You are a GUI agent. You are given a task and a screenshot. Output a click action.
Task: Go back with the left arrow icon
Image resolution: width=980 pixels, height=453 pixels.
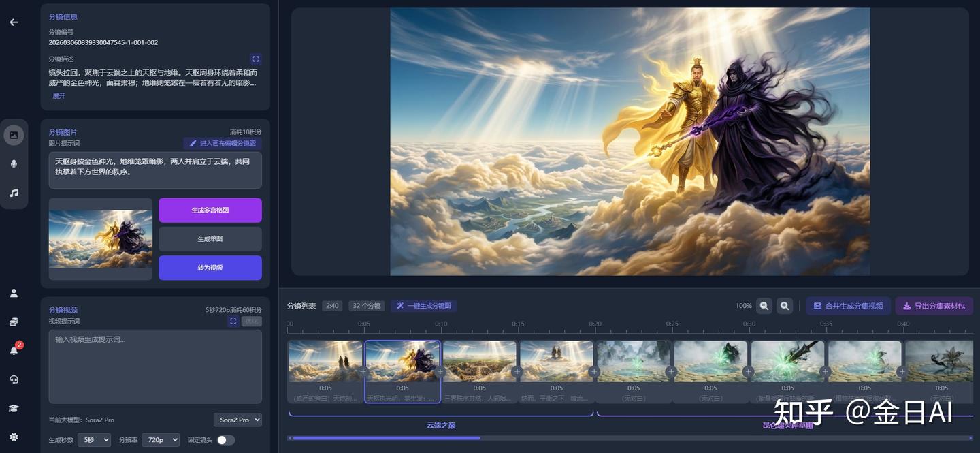14,22
